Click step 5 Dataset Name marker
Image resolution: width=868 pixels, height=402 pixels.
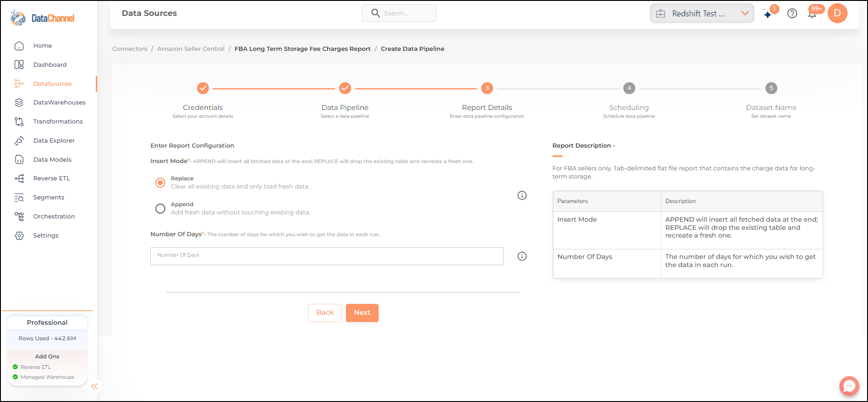[771, 88]
